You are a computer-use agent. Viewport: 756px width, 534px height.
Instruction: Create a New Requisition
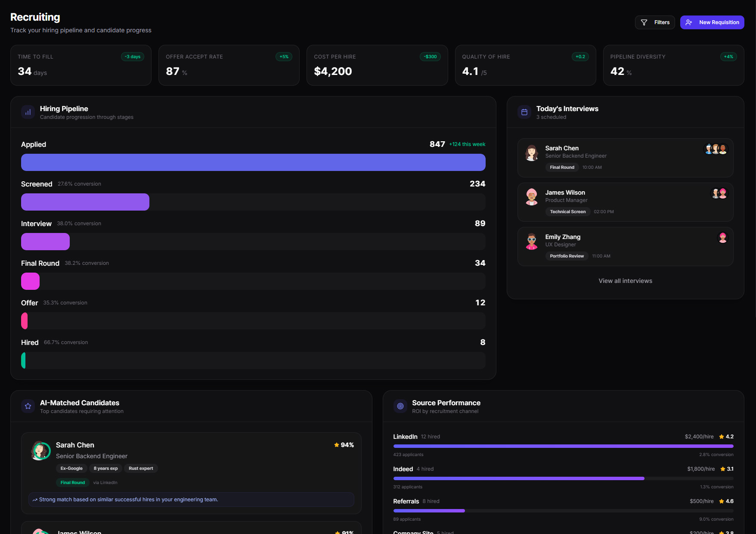(712, 22)
